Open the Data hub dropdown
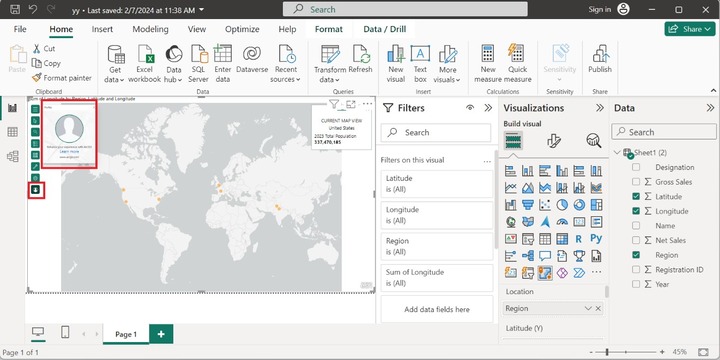Image resolution: width=720 pixels, height=360 pixels. point(174,64)
